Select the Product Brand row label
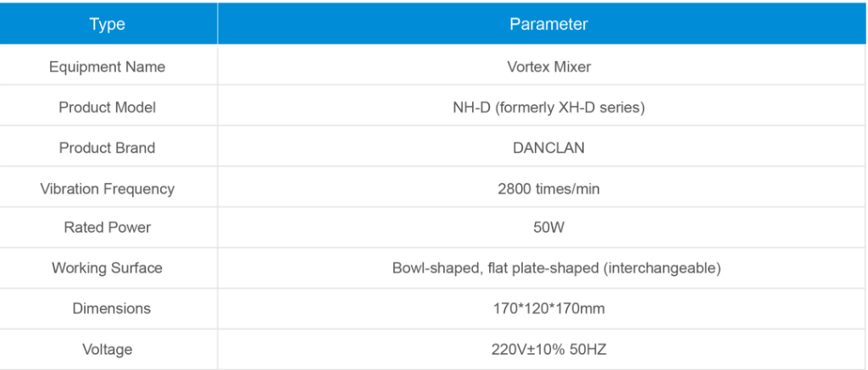The width and height of the screenshot is (868, 370). click(x=108, y=148)
